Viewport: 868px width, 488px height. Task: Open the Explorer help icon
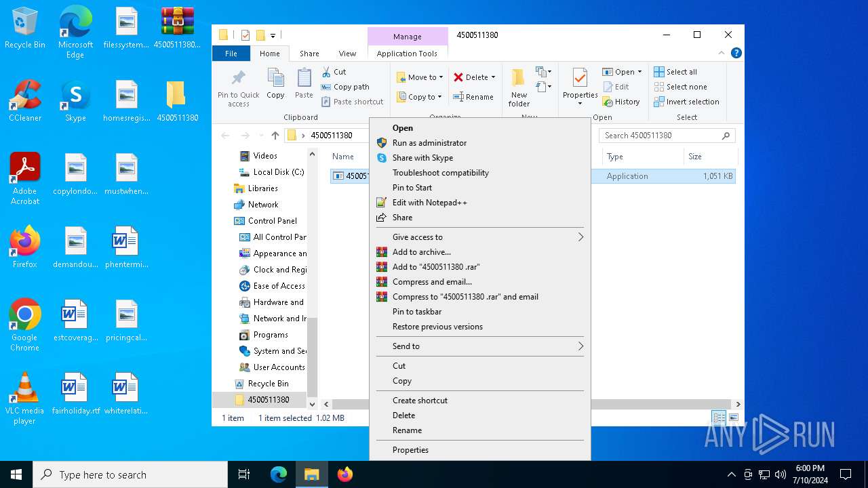736,53
